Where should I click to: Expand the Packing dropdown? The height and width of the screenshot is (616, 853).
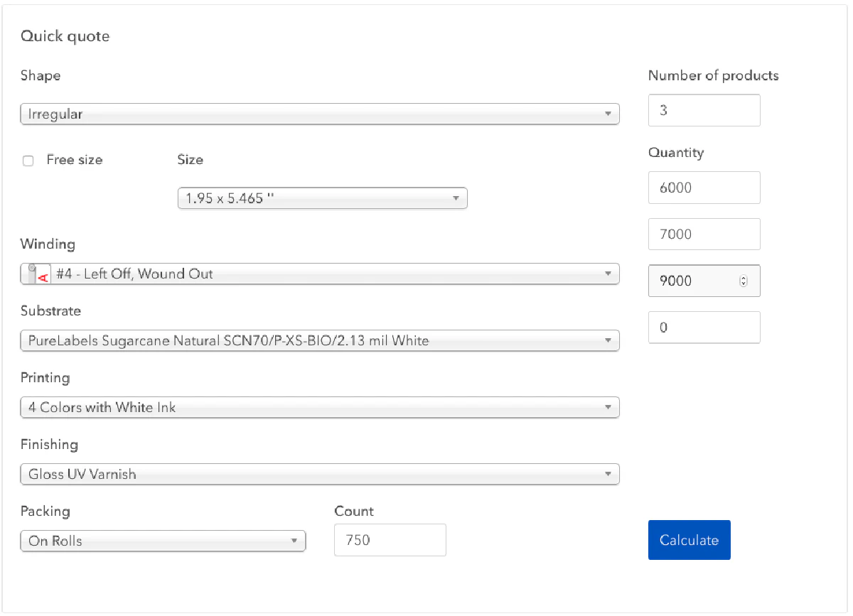click(163, 541)
